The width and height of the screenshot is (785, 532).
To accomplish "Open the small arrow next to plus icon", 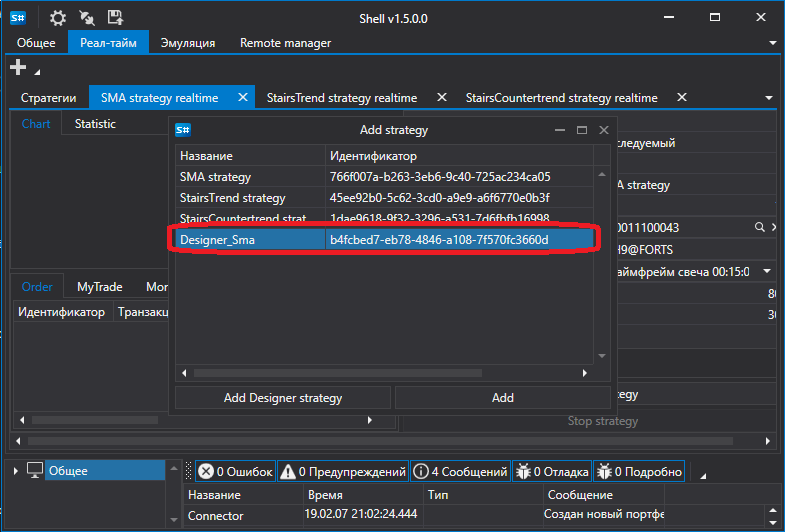I will click(x=37, y=73).
